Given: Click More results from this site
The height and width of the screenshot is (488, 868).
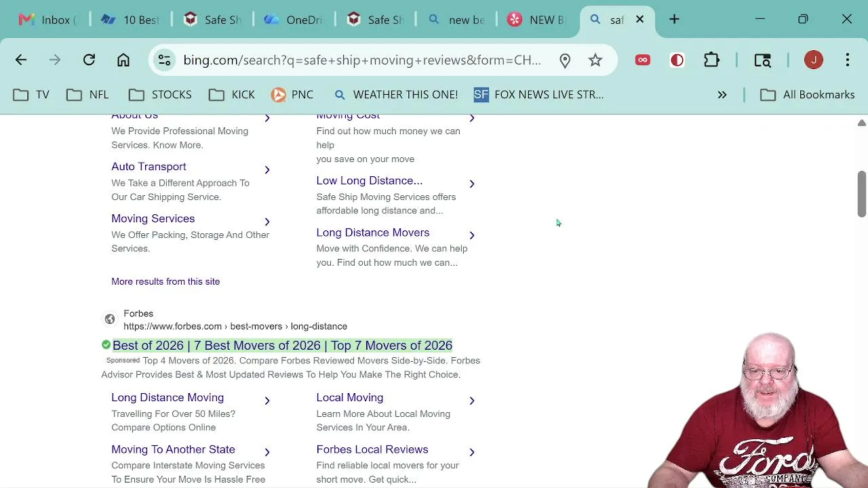Looking at the screenshot, I should 165,281.
